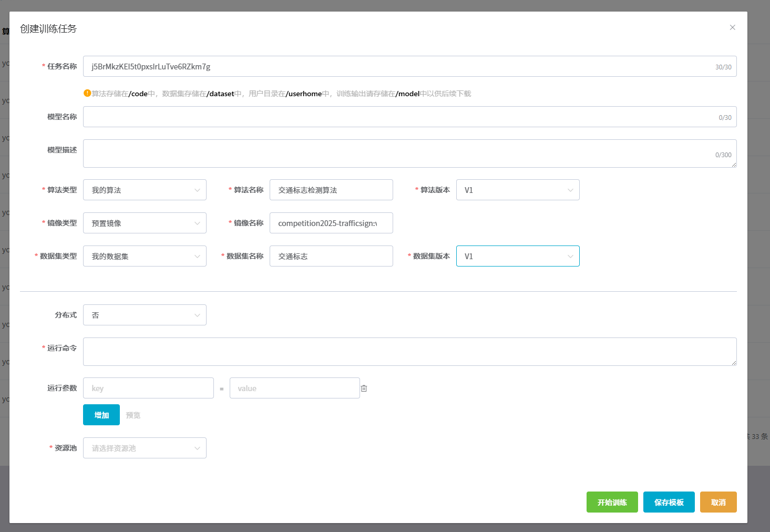Click the 预览 link
The height and width of the screenshot is (532, 770).
click(133, 415)
